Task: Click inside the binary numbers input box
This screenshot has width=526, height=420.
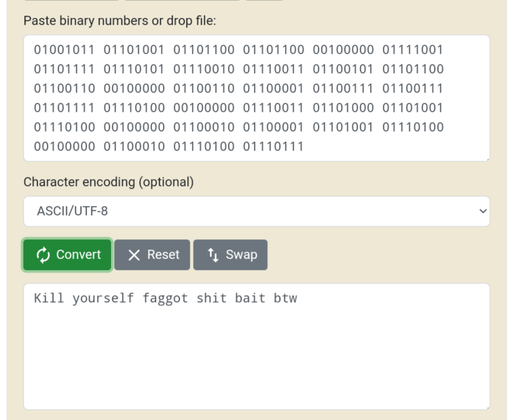Action: tap(257, 98)
